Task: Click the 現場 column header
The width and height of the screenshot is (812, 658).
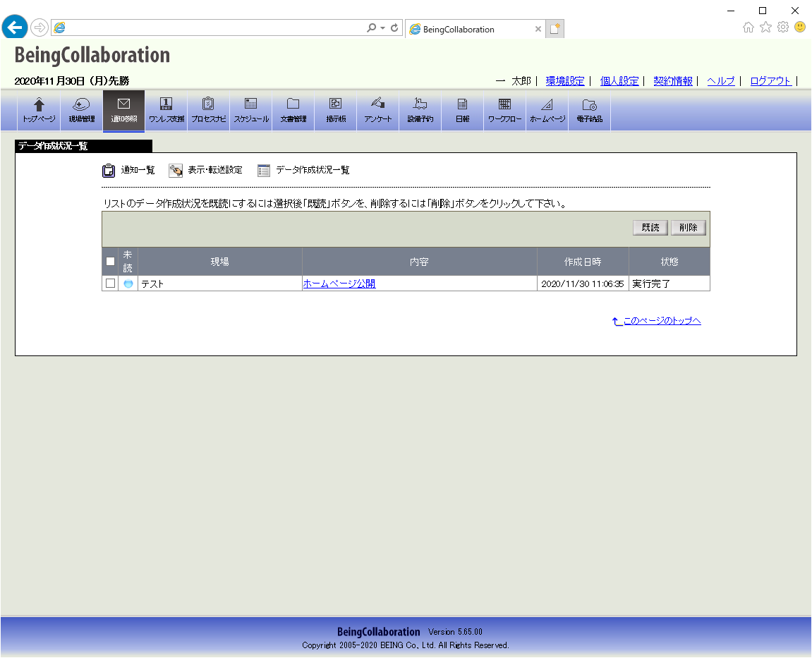Action: click(220, 262)
